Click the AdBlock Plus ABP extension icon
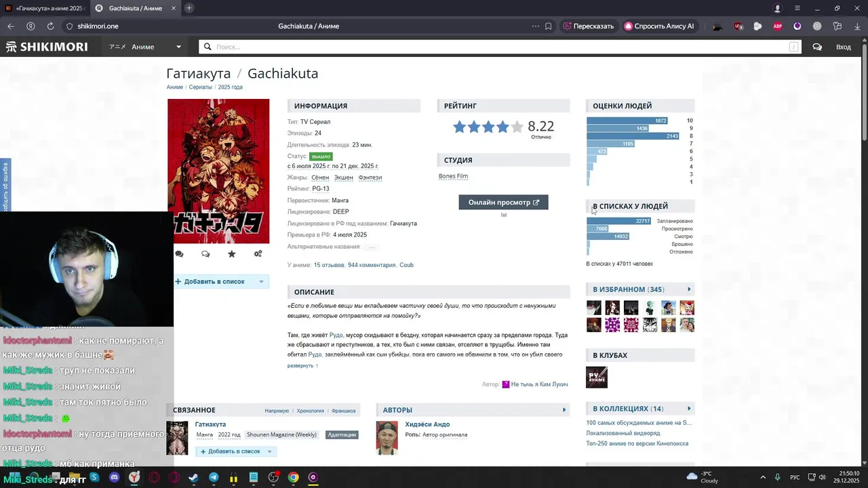This screenshot has width=868, height=488. pyautogui.click(x=778, y=26)
